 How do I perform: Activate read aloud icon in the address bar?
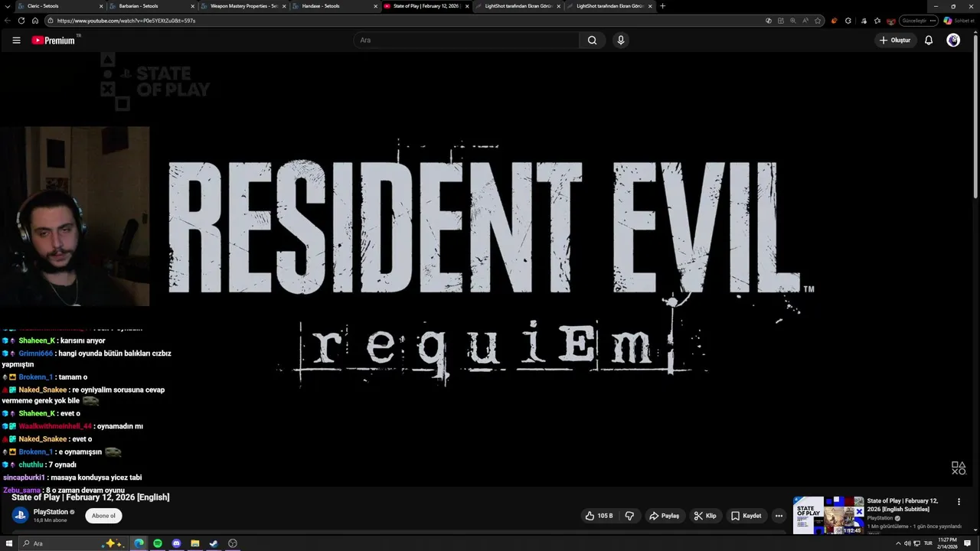805,21
